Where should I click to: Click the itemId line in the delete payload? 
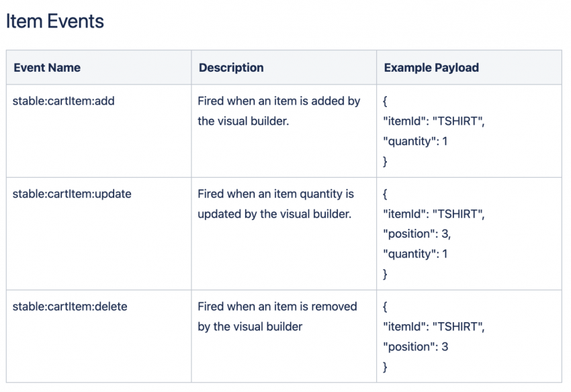coord(433,327)
